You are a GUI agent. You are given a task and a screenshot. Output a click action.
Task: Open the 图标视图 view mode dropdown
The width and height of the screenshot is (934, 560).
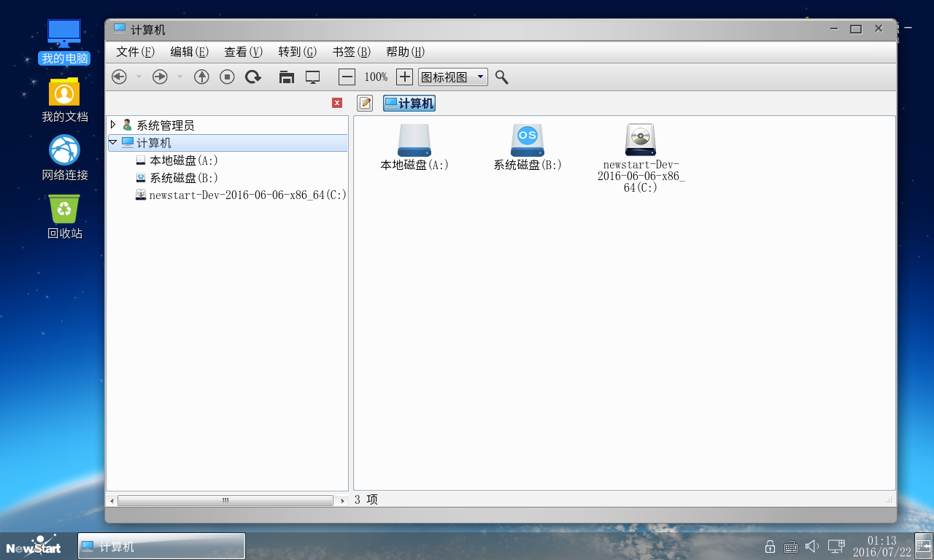click(x=452, y=77)
